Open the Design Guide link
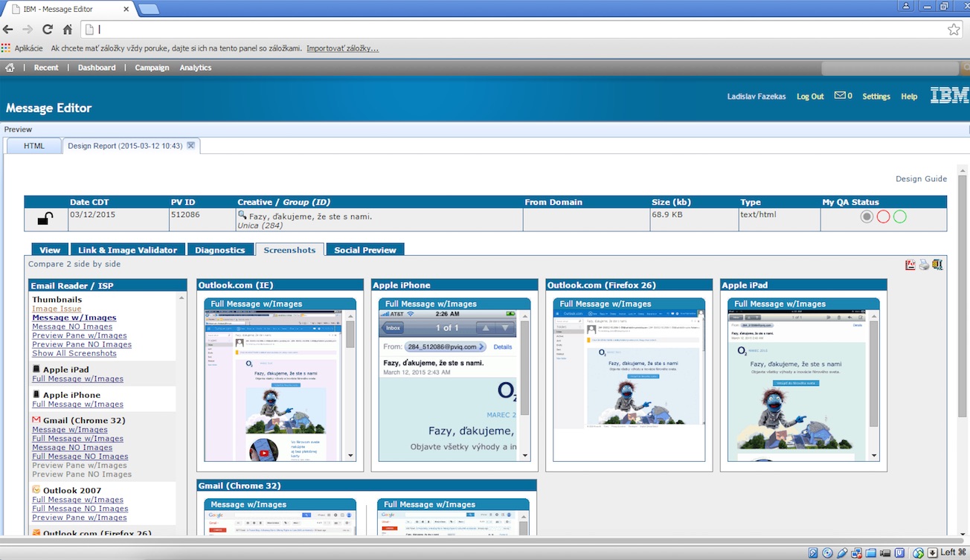 click(x=921, y=178)
